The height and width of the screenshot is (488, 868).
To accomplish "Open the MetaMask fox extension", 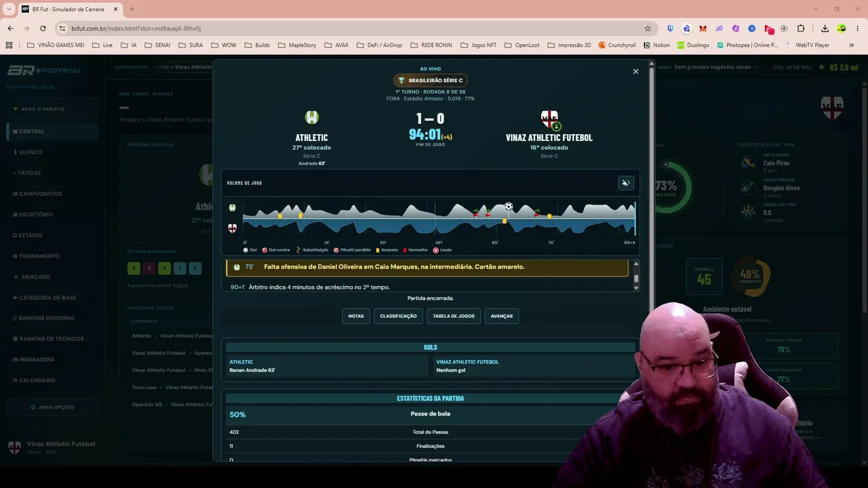I will (703, 28).
